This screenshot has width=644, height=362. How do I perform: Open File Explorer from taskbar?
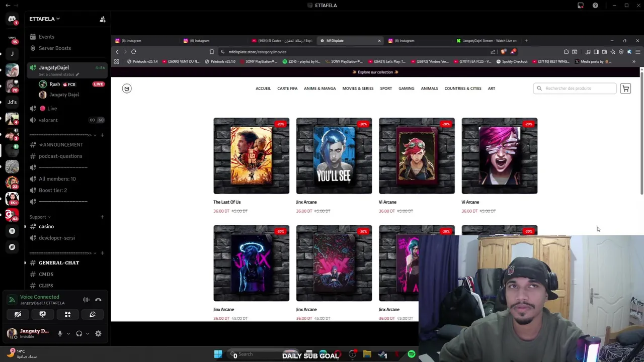(367, 354)
